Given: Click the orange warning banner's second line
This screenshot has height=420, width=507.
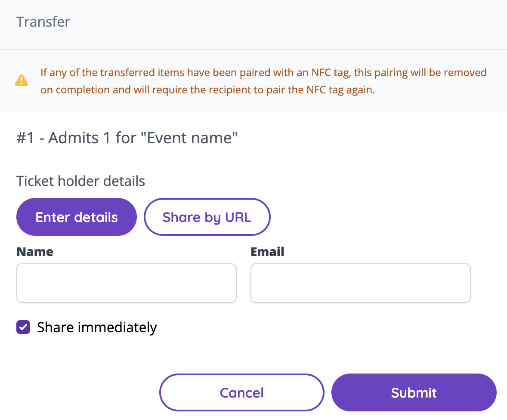Looking at the screenshot, I should 207,90.
